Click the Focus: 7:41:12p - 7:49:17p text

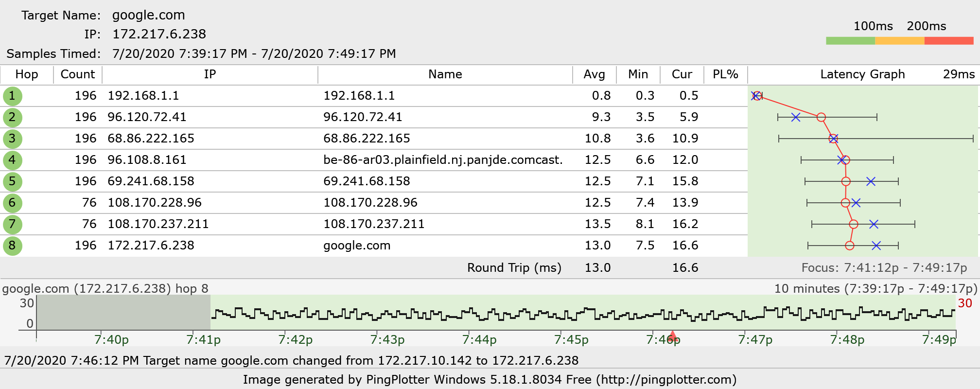884,268
